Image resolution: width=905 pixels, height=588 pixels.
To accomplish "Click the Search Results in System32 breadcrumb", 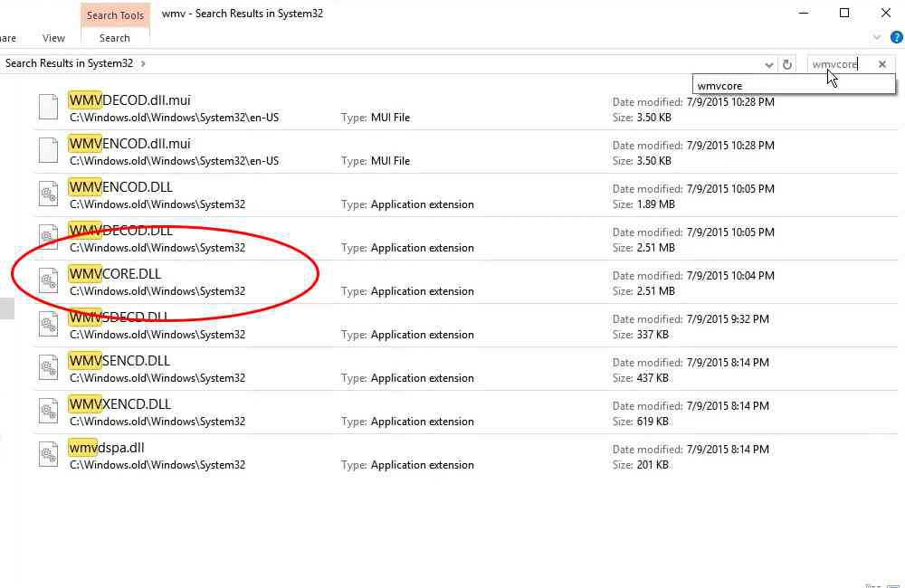I will coord(70,63).
